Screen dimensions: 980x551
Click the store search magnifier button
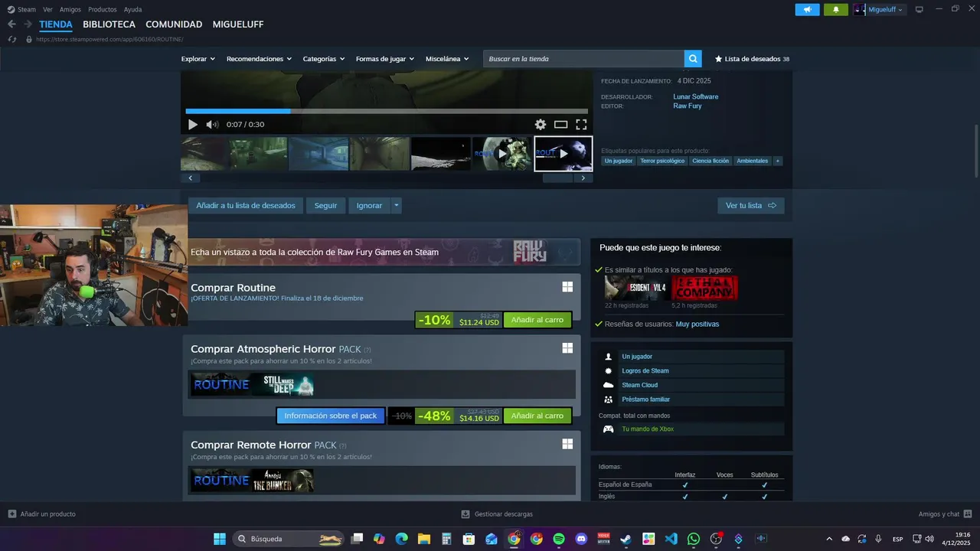pos(693,59)
